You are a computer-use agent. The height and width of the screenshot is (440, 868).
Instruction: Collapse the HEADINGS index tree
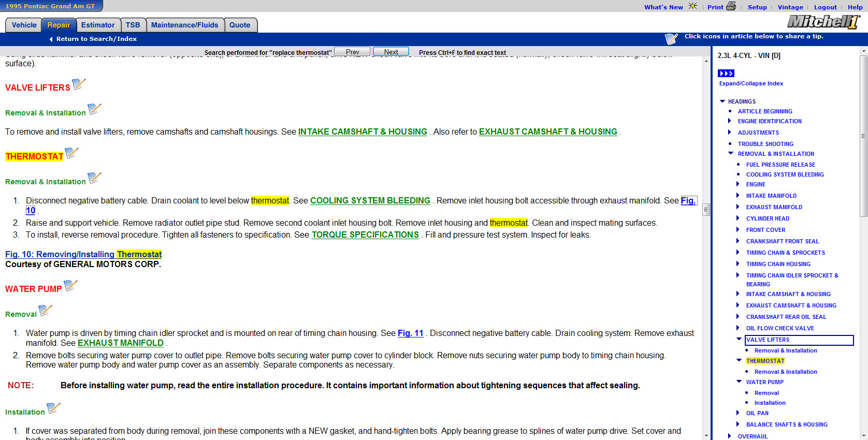722,101
